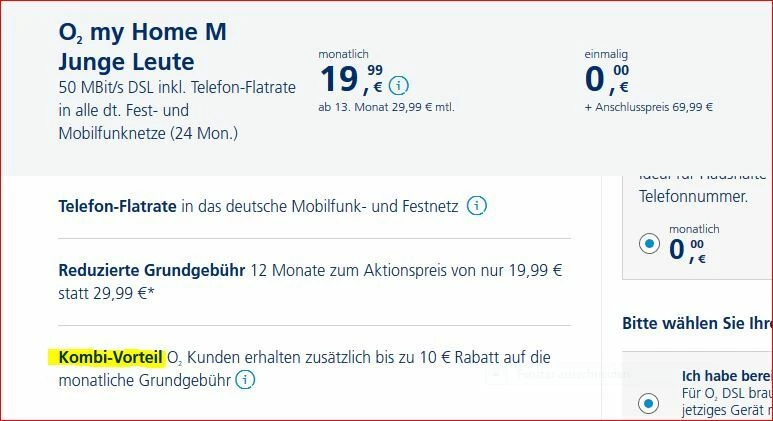Image resolution: width=773 pixels, height=421 pixels.
Task: Select the "Ich habe bereits" radio button
Action: [650, 403]
